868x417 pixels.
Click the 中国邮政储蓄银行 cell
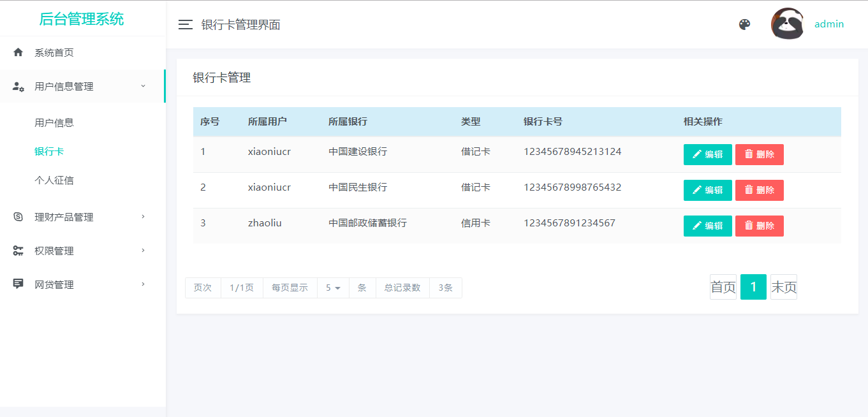pyautogui.click(x=367, y=223)
